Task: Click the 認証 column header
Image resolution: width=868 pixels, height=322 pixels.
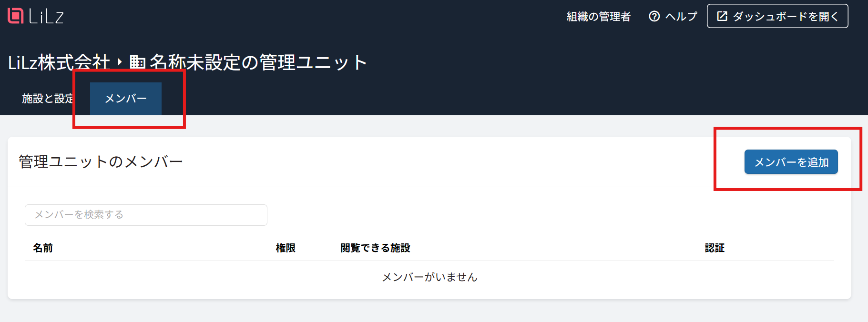Action: tap(715, 248)
